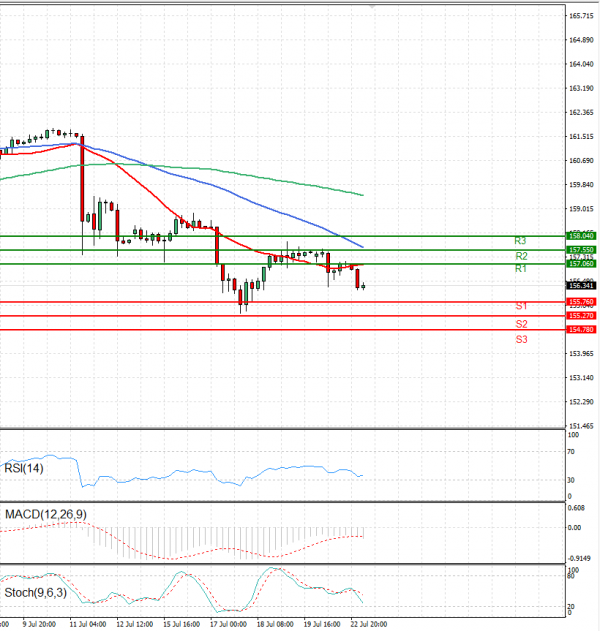Viewport: 600px width, 631px height.
Task: Select the 154.780 support price tag
Action: [x=581, y=330]
